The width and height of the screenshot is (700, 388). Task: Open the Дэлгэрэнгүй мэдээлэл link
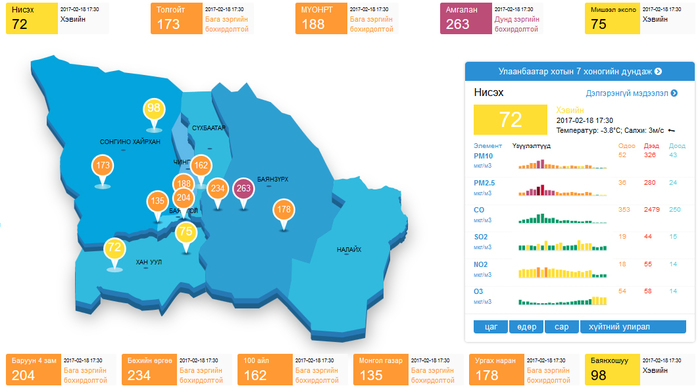click(631, 93)
